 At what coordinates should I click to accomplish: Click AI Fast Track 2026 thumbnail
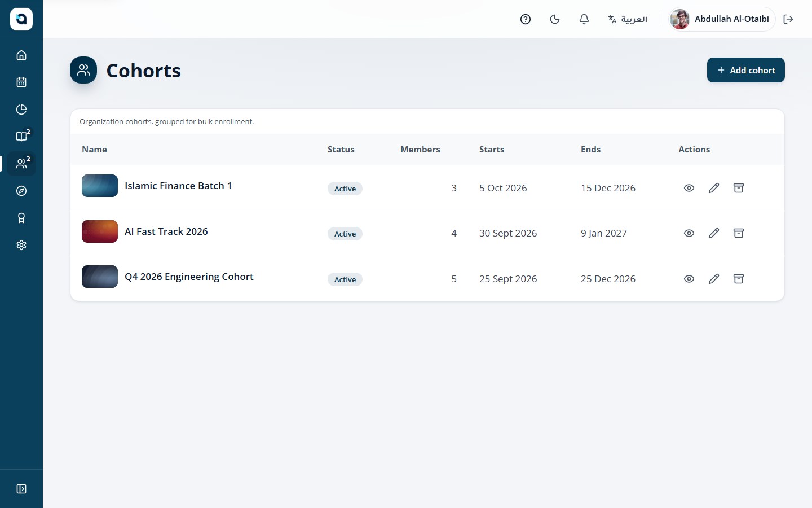coord(100,231)
